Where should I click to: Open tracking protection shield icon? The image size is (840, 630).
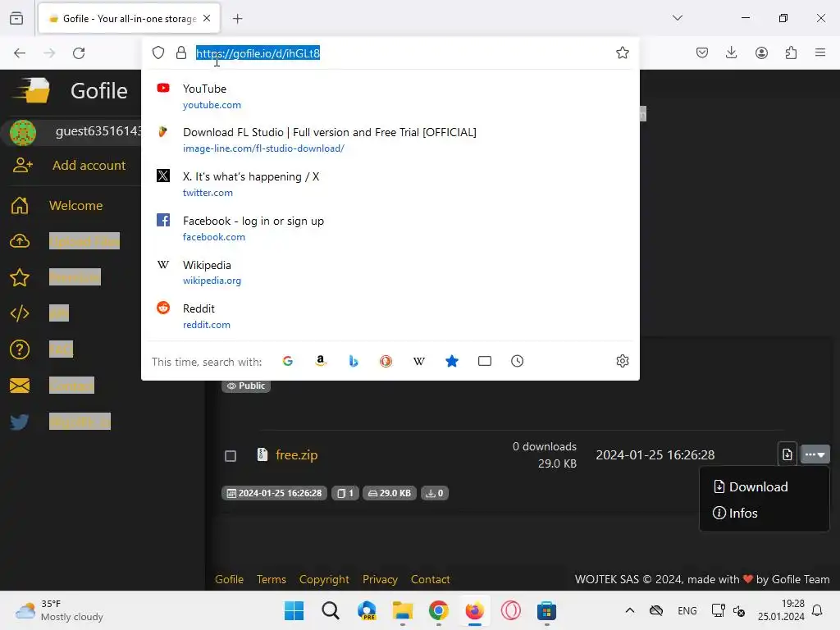click(x=158, y=52)
